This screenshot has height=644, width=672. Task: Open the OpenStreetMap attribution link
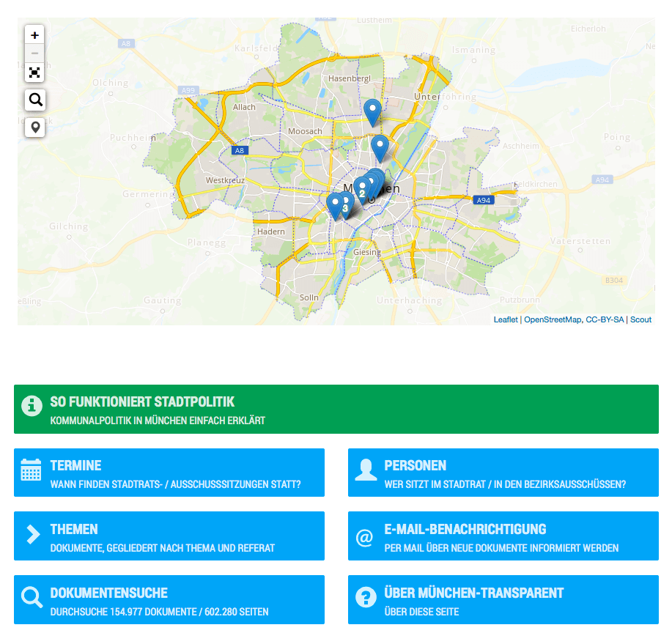[552, 319]
